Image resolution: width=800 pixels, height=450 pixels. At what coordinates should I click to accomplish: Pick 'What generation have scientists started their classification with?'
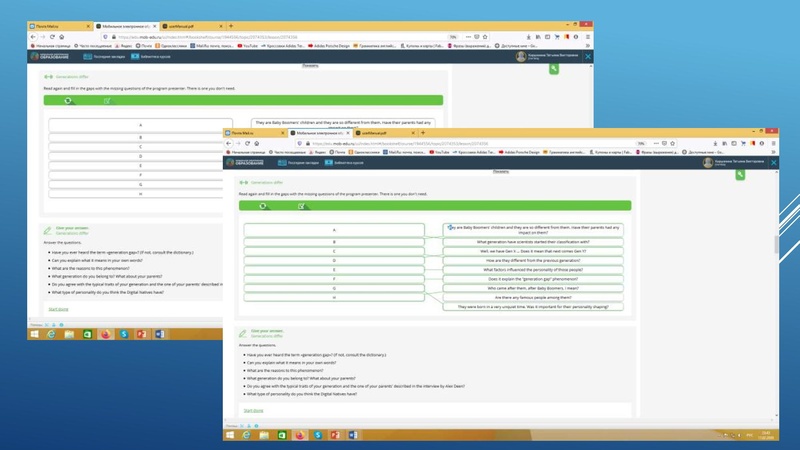point(532,241)
